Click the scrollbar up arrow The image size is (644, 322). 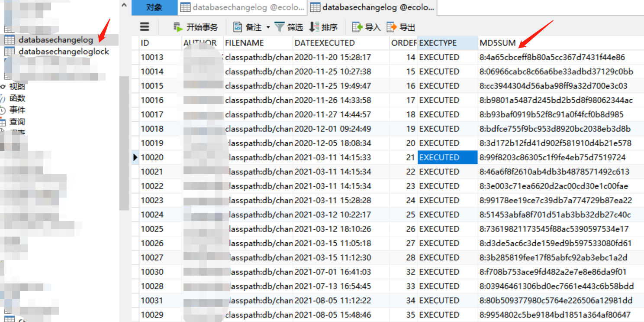[124, 4]
